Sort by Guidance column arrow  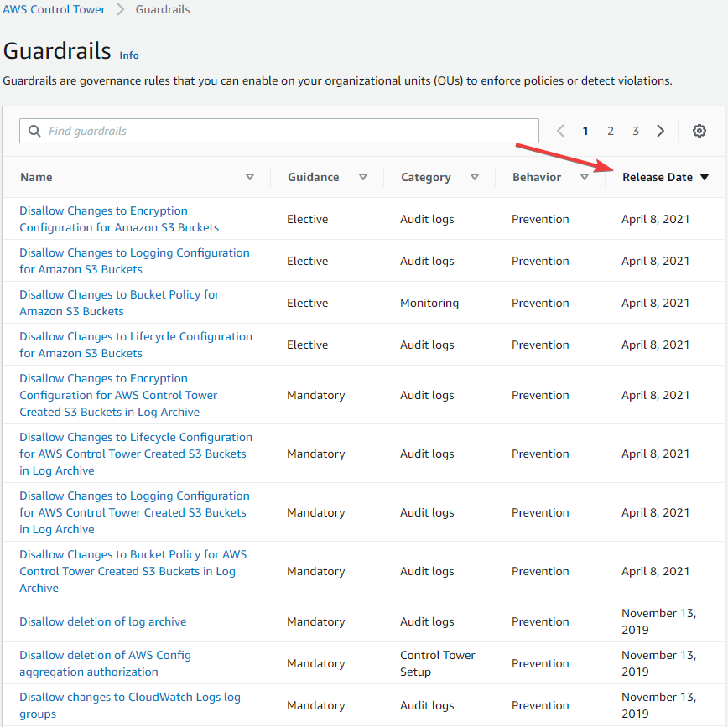pos(363,177)
